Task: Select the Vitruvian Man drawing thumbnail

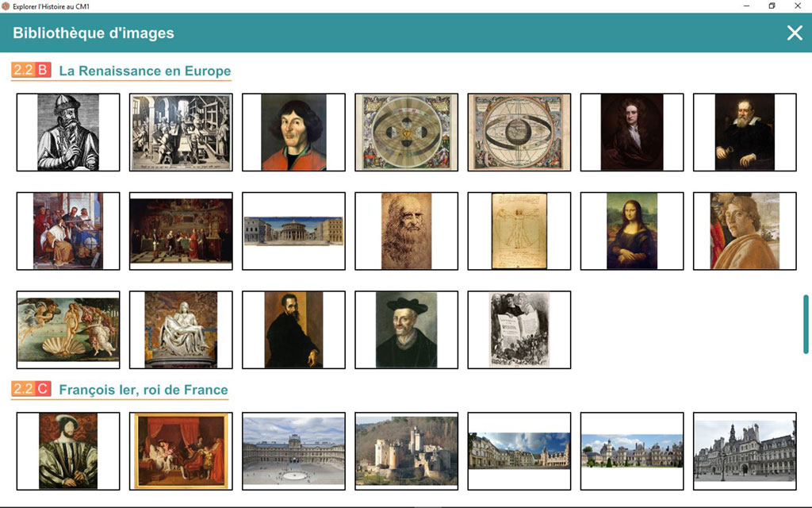Action: 519,231
